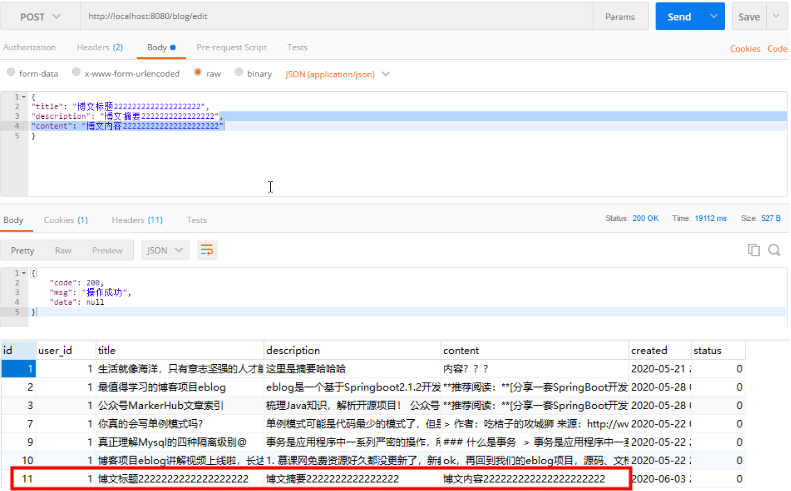Viewport: 791px width, 491px height.
Task: Click the title column header
Action: [x=180, y=350]
